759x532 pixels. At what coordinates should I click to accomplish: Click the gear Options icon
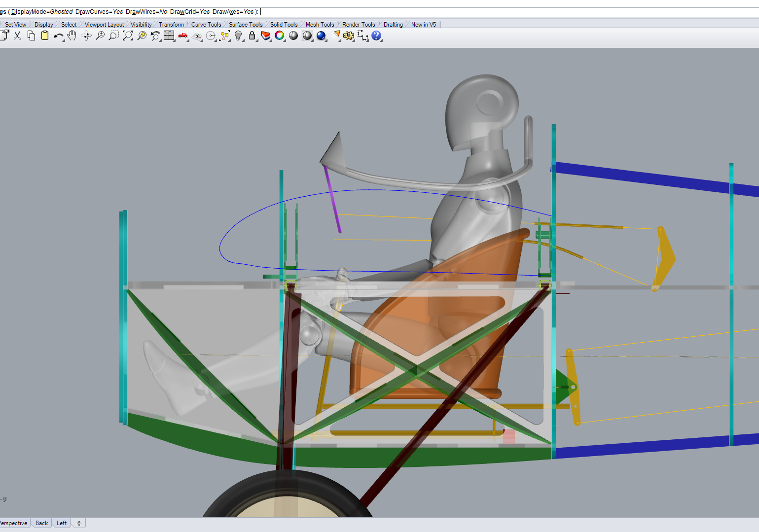[x=349, y=35]
